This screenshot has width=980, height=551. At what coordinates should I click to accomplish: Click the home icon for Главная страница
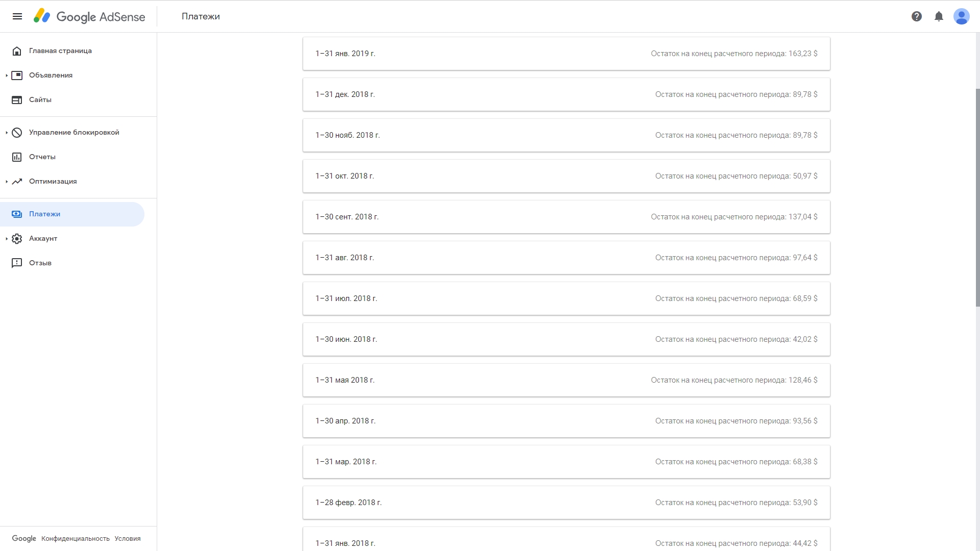pyautogui.click(x=17, y=51)
